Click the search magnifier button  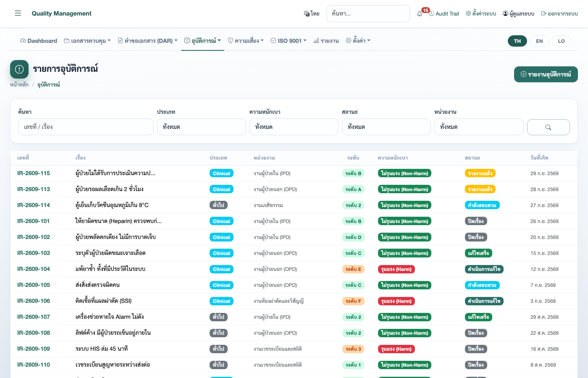click(x=548, y=127)
